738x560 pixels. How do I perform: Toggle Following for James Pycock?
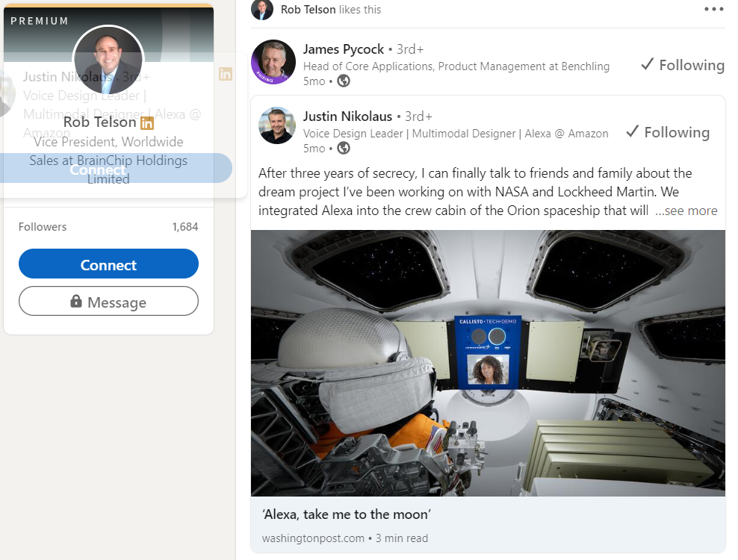tap(682, 65)
